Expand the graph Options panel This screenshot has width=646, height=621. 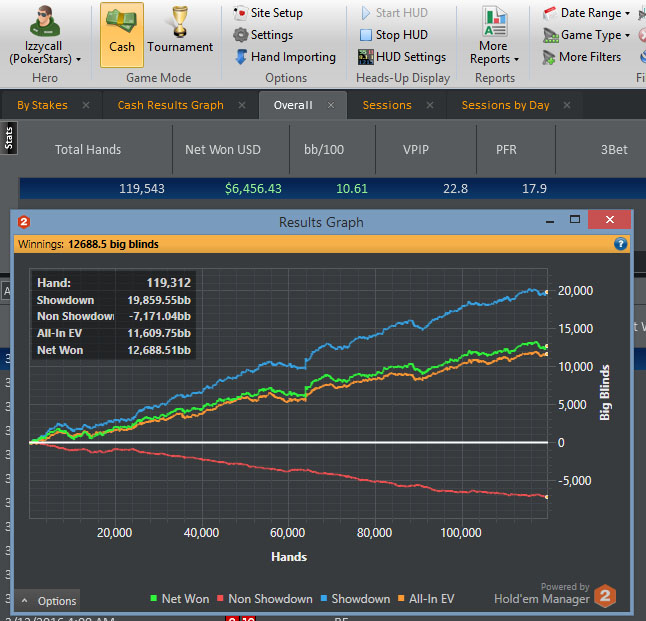click(x=48, y=601)
